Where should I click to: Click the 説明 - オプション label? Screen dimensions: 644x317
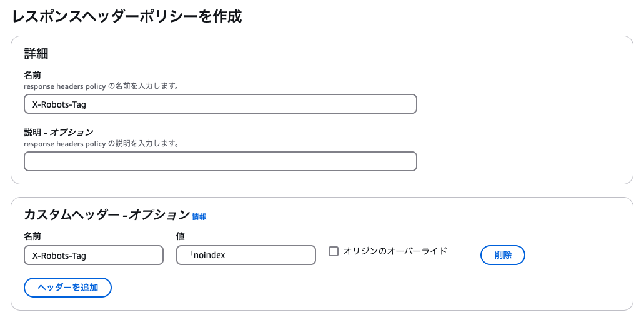click(x=59, y=133)
